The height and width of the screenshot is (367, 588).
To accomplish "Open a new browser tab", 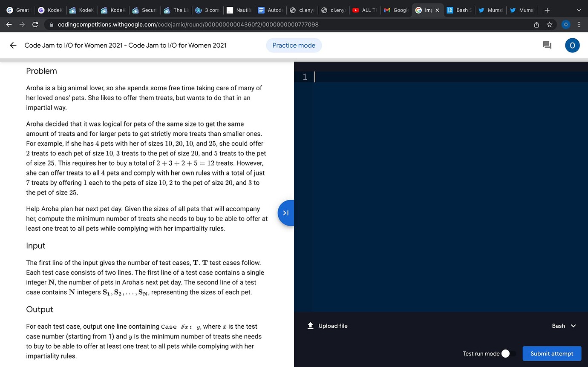I will [x=547, y=10].
